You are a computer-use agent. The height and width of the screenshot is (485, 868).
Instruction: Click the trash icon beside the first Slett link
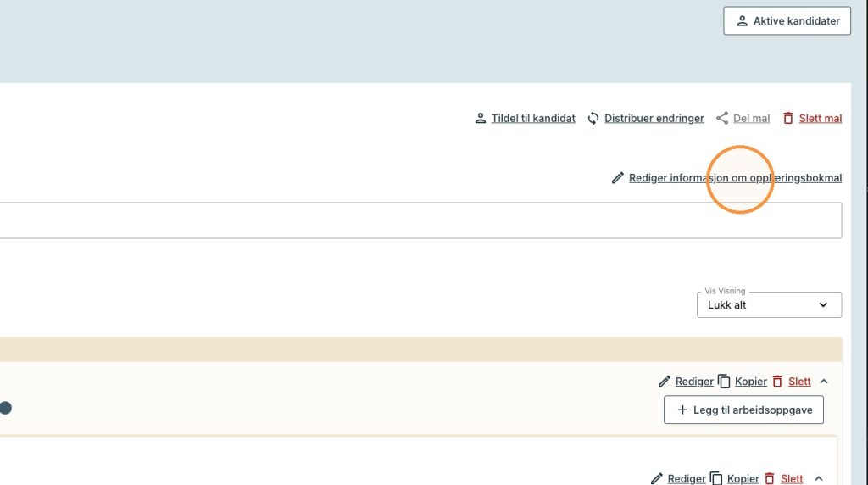(x=777, y=382)
